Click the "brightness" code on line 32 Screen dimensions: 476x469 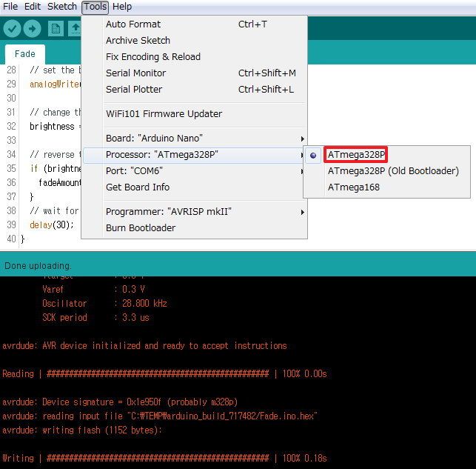tap(52, 127)
